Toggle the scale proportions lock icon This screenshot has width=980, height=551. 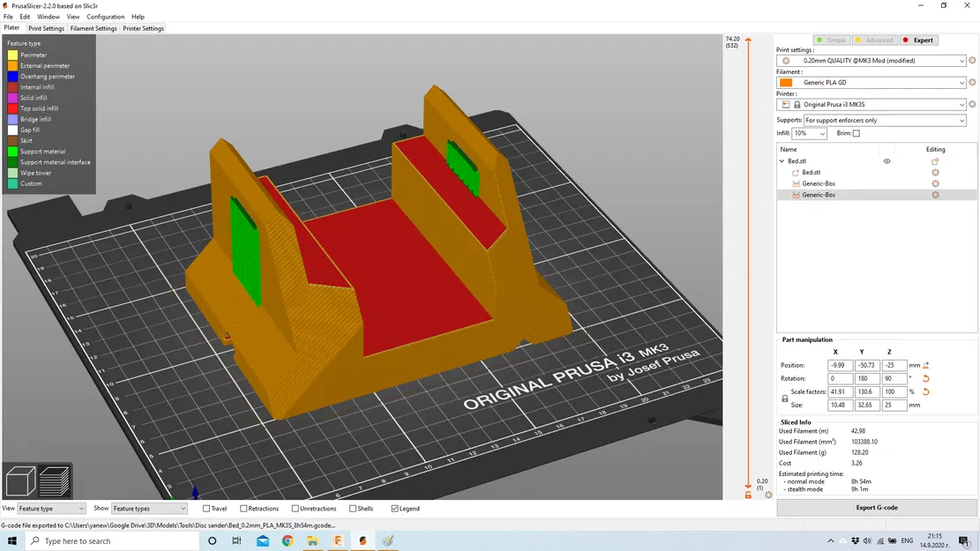click(x=784, y=398)
